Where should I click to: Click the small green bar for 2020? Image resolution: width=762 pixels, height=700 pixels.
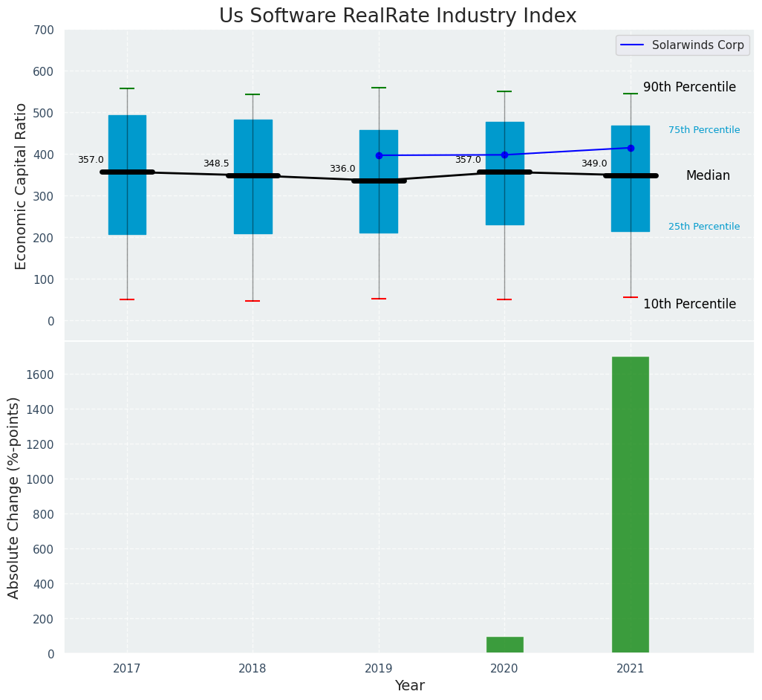click(504, 645)
